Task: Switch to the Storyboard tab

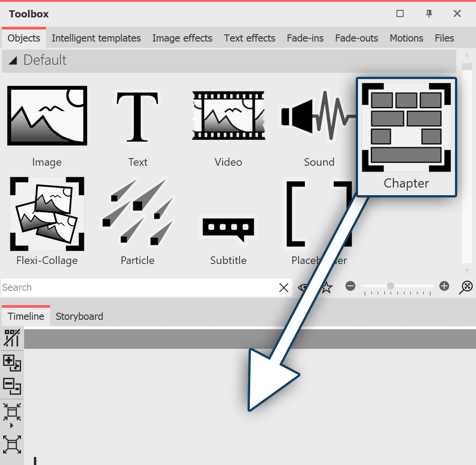Action: [x=79, y=316]
